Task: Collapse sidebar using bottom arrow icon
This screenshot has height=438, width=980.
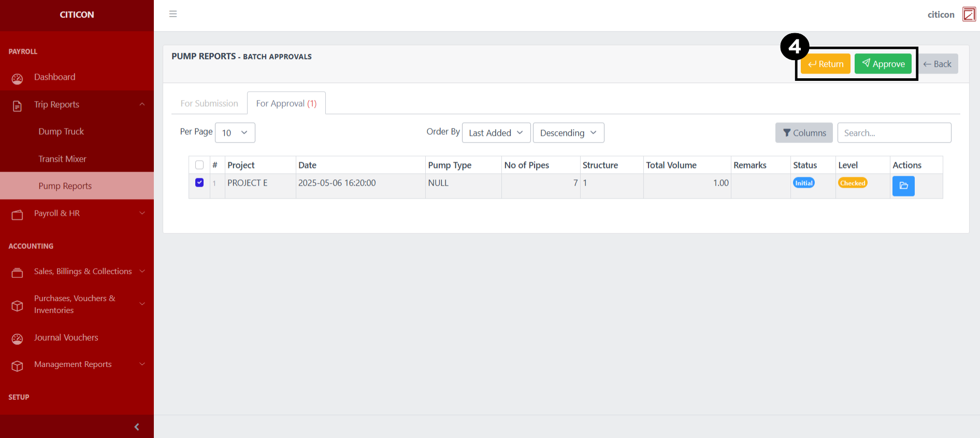Action: [136, 427]
